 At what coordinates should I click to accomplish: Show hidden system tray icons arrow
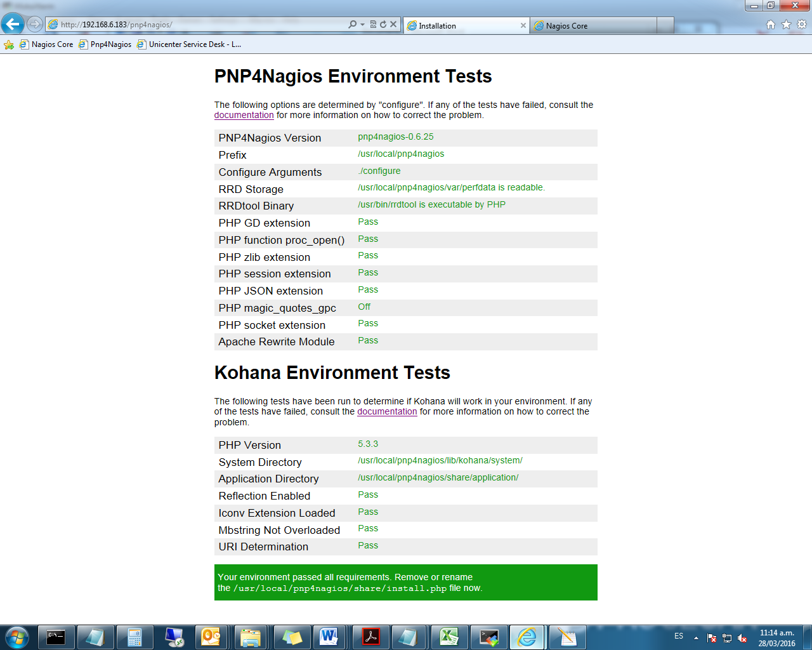pyautogui.click(x=696, y=637)
